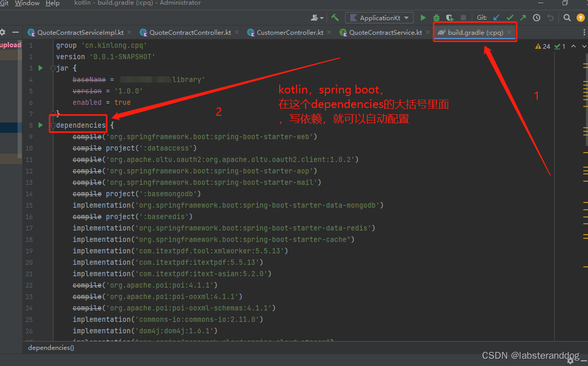Viewport: 588px width, 366px height.
Task: Open search using the magnifier icon
Action: [566, 17]
